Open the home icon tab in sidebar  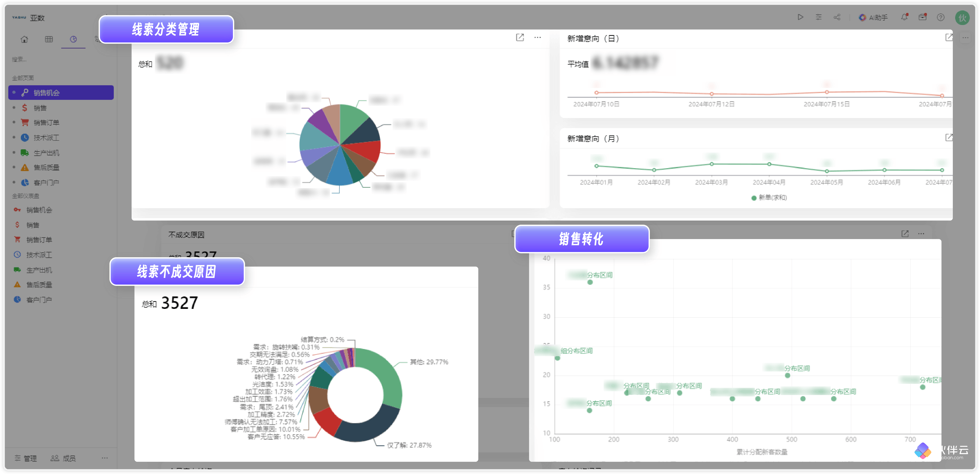[x=24, y=39]
